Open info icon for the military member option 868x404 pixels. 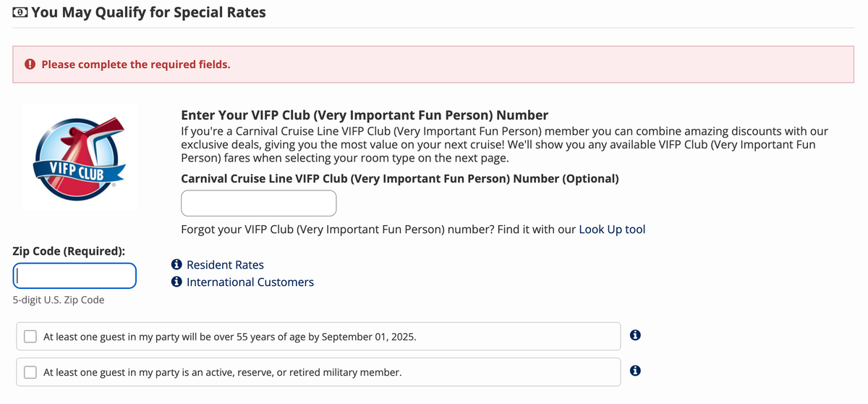(635, 371)
